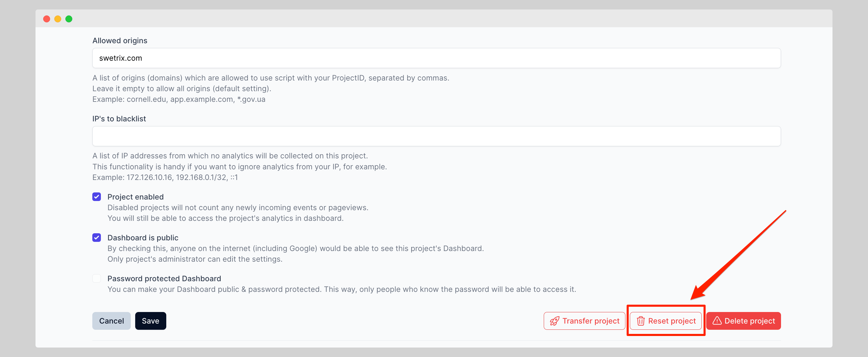The image size is (868, 357).
Task: Click the Transfer project button text
Action: coord(591,321)
